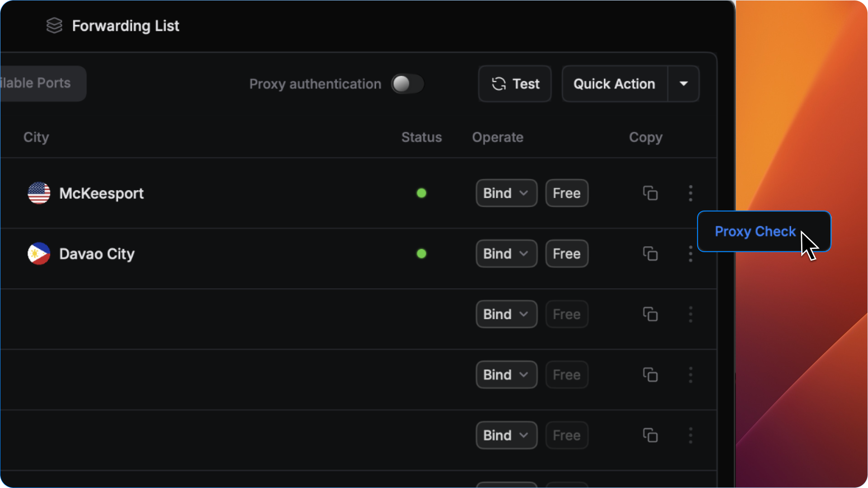Open more options for Davao City row
Screen dimensions: 868x488
(x=690, y=254)
